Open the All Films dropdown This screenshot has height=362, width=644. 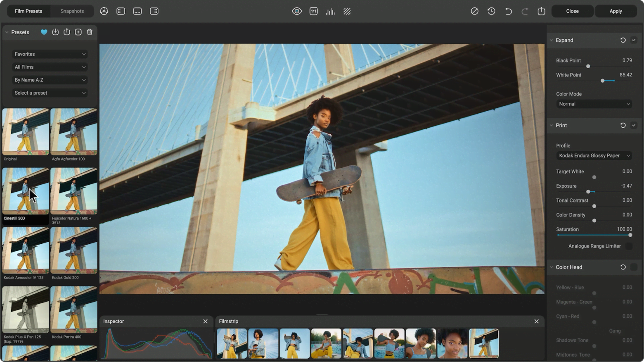pos(50,67)
